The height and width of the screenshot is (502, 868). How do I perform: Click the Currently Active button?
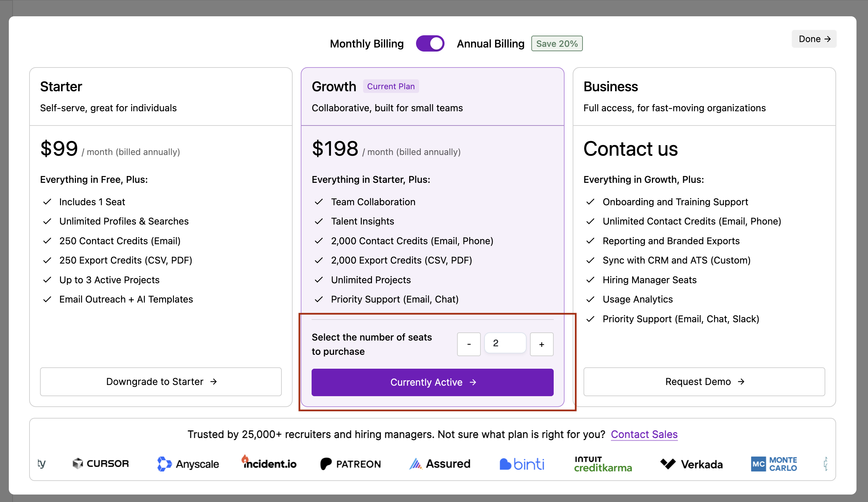(x=432, y=382)
